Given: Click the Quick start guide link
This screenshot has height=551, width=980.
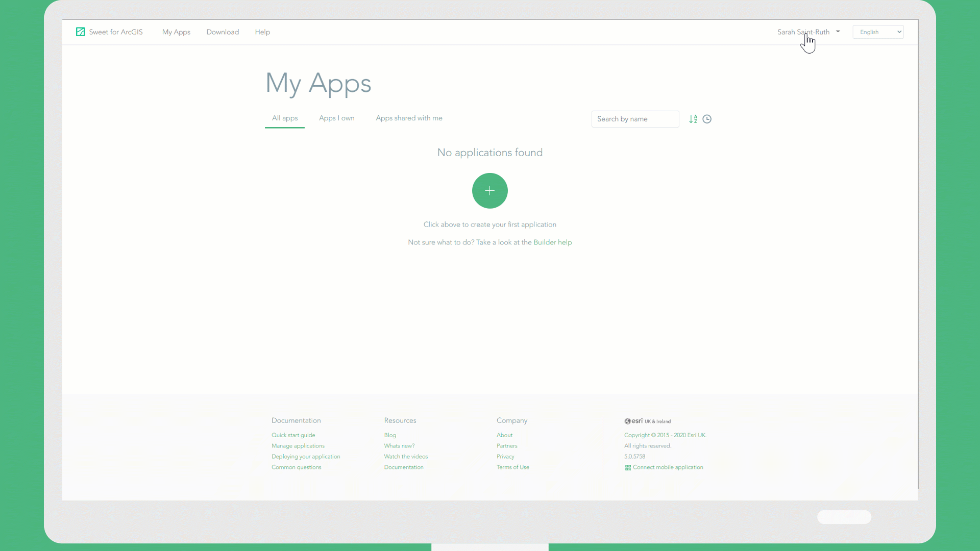Looking at the screenshot, I should 293,435.
